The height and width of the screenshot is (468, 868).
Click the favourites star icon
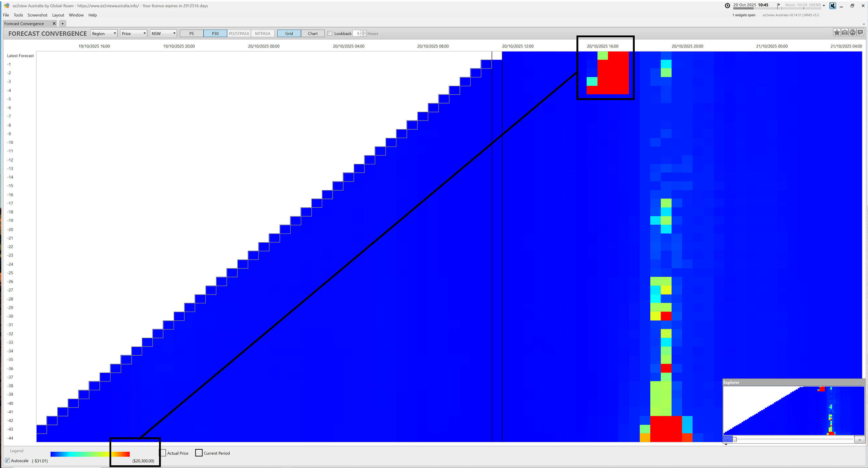[x=836, y=33]
